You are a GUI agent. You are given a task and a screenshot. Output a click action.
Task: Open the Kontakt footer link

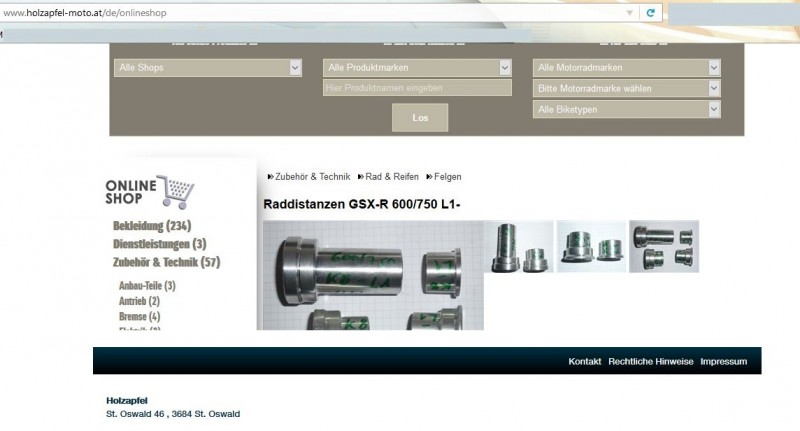[x=585, y=361]
